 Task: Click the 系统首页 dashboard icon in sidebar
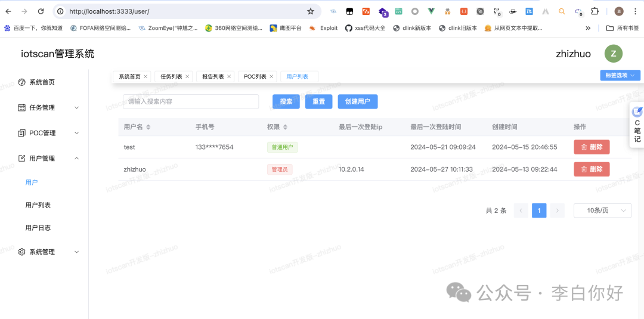22,82
